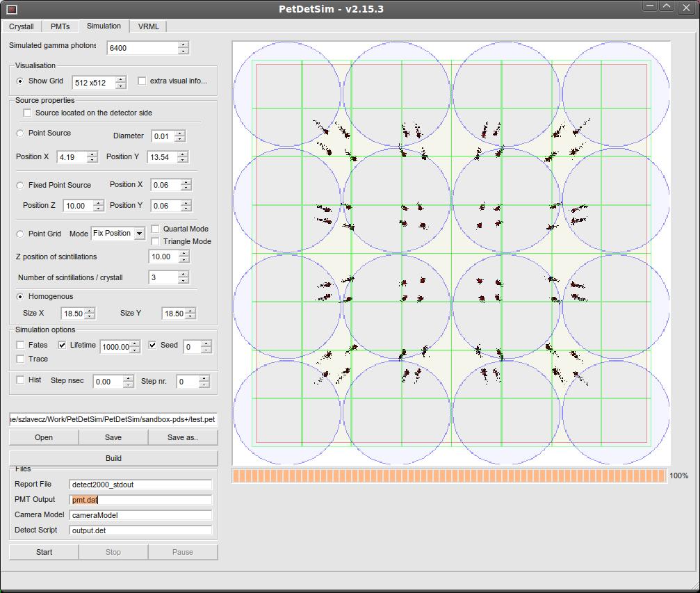Open the Mode Fix Position dropdown
This screenshot has width=700, height=593.
[x=118, y=234]
